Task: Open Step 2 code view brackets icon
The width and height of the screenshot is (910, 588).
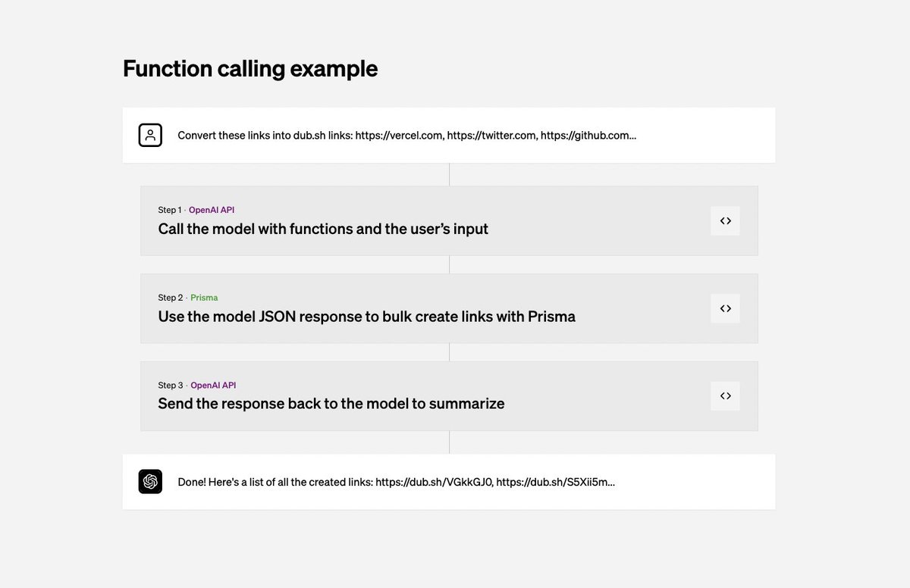Action: 726,308
